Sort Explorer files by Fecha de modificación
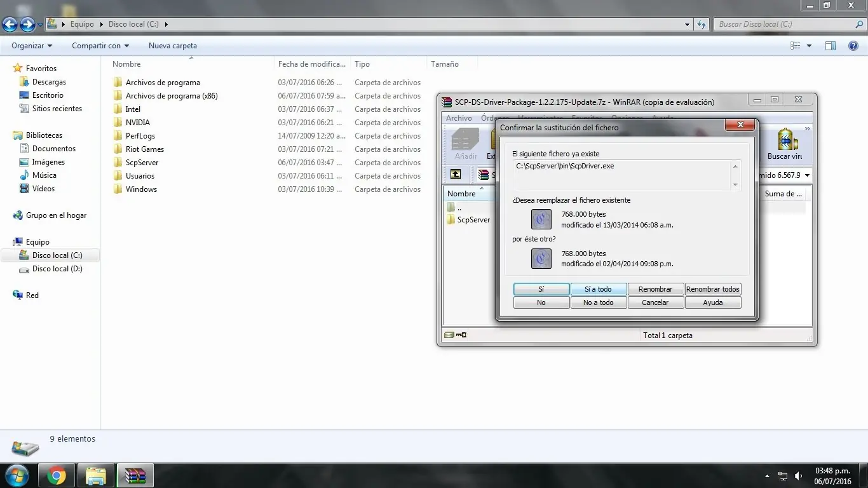 (x=312, y=64)
